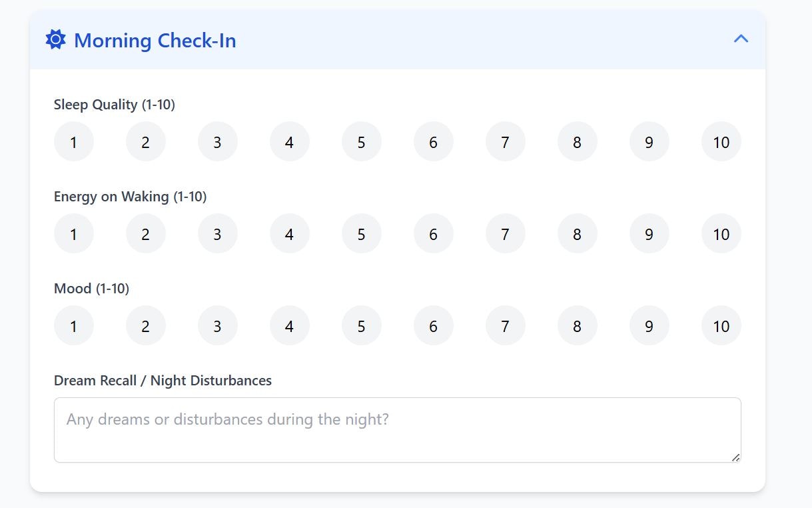Click the textarea resize handle corner
The height and width of the screenshot is (508, 812).
[735, 457]
